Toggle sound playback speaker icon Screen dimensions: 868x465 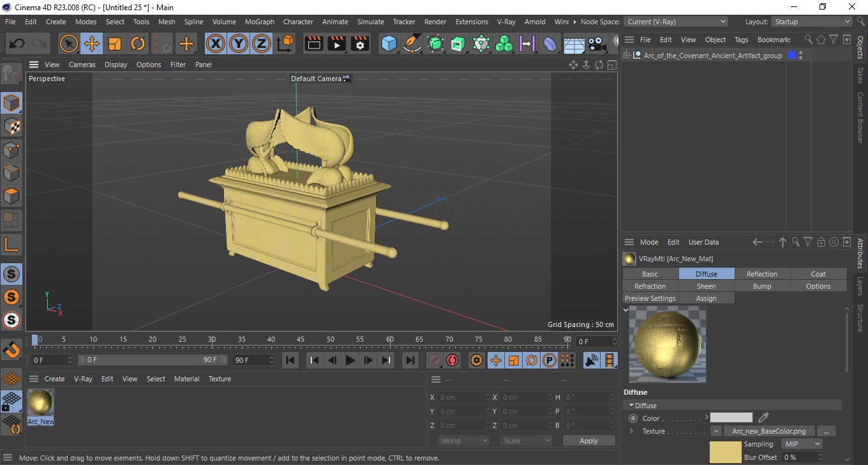(592, 360)
